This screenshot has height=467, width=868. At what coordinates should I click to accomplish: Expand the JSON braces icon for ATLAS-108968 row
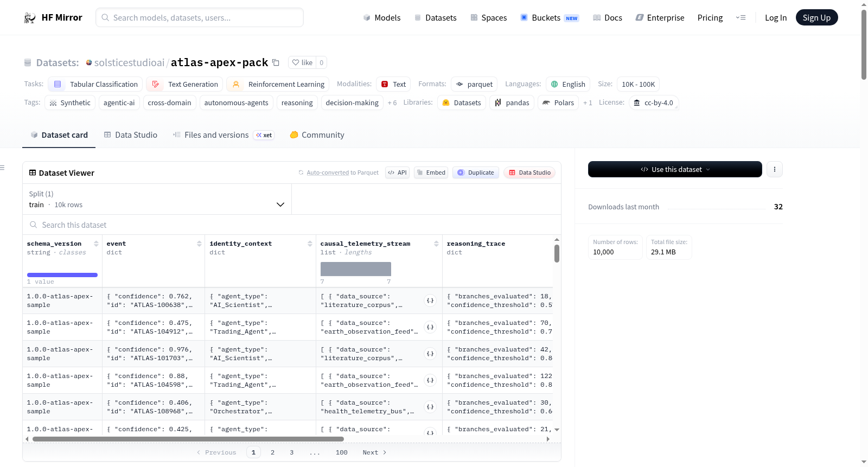(430, 407)
